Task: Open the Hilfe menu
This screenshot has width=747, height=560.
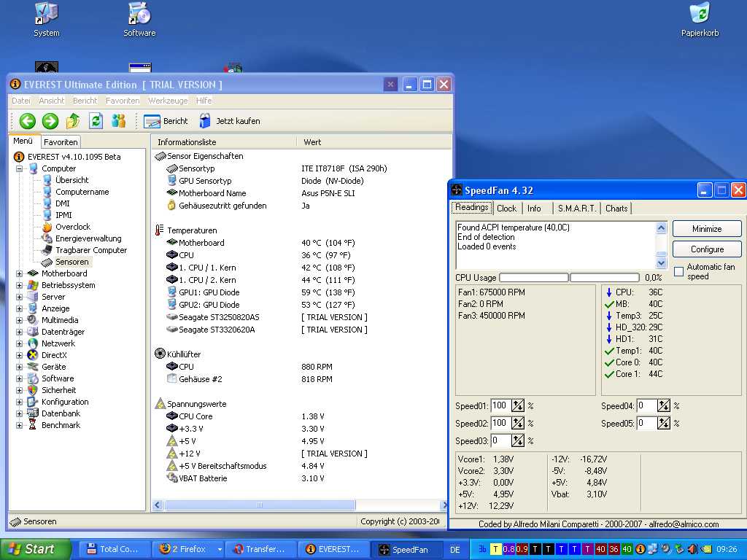Action: point(204,101)
